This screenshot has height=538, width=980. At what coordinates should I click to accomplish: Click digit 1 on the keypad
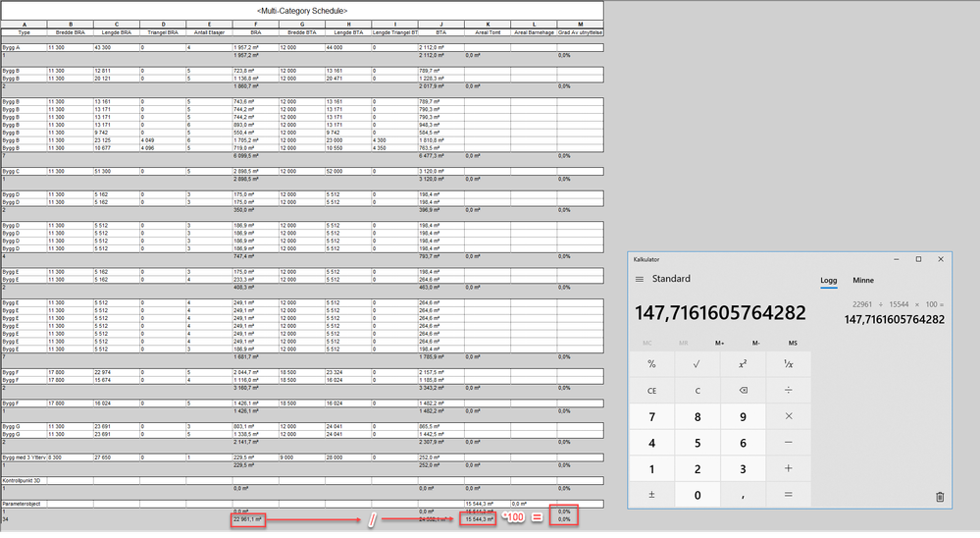click(652, 469)
